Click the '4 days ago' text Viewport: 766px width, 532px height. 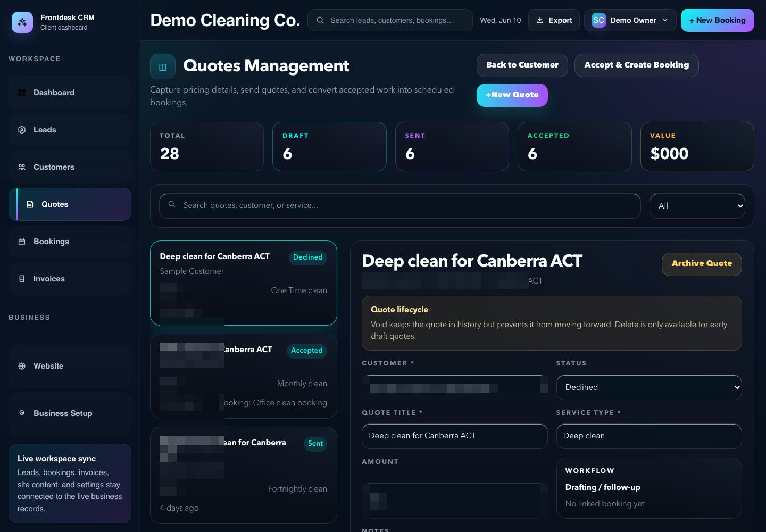click(179, 508)
